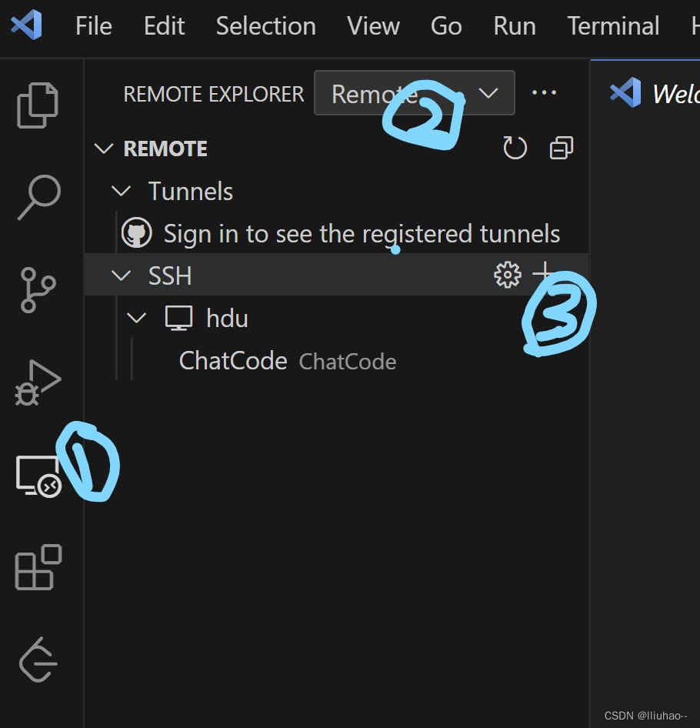Screen dimensions: 700x728
Task: Collapse the REMOTE section
Action: [x=104, y=149]
